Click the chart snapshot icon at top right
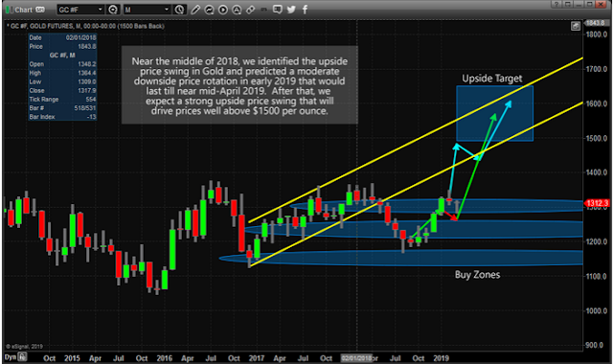This screenshot has width=613, height=364. coord(575,26)
